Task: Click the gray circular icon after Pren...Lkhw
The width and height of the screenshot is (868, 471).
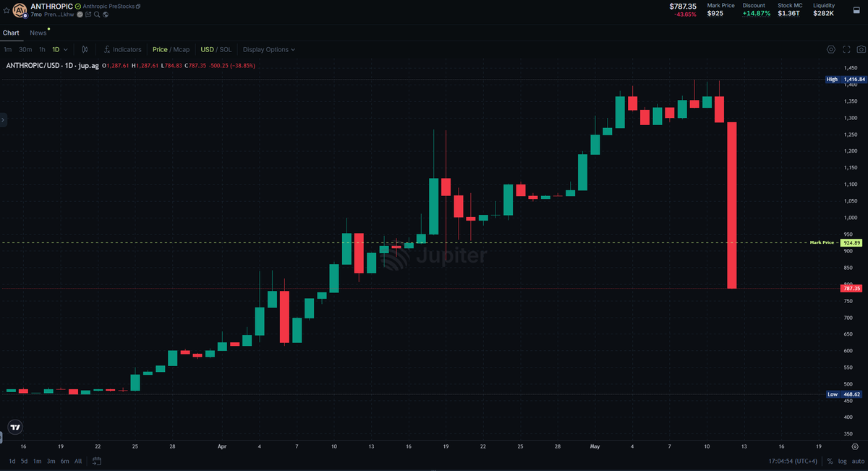Action: coord(80,14)
